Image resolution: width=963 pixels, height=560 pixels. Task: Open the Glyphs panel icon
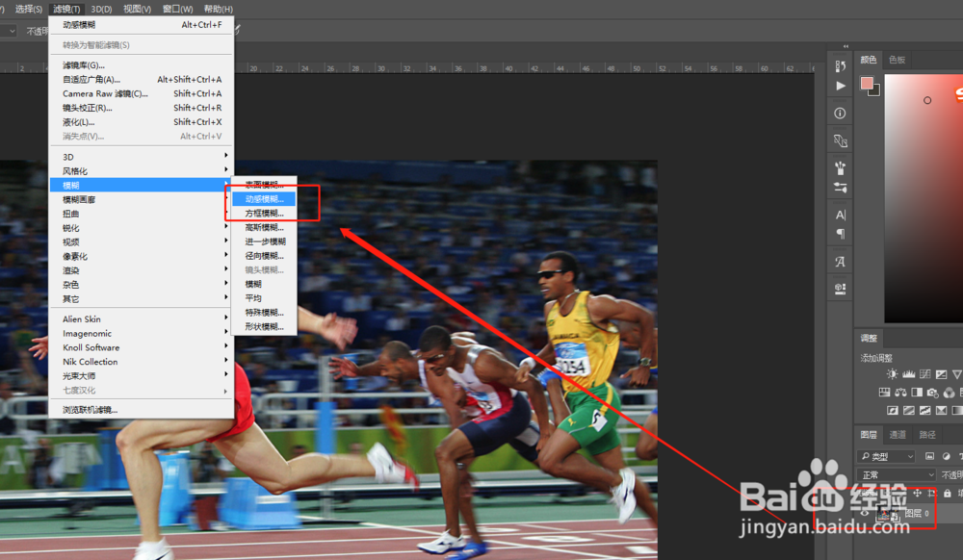[840, 262]
